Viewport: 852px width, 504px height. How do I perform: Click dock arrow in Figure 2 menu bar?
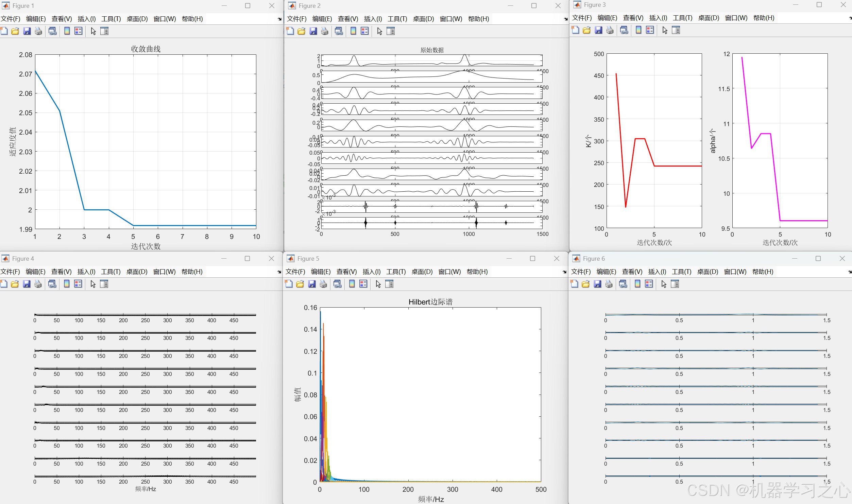tap(566, 19)
